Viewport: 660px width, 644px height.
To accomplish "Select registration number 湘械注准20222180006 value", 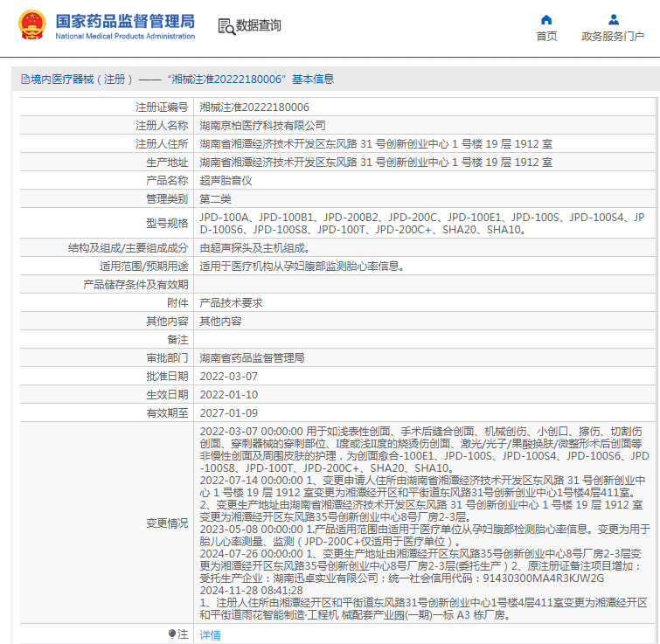I will click(x=254, y=107).
